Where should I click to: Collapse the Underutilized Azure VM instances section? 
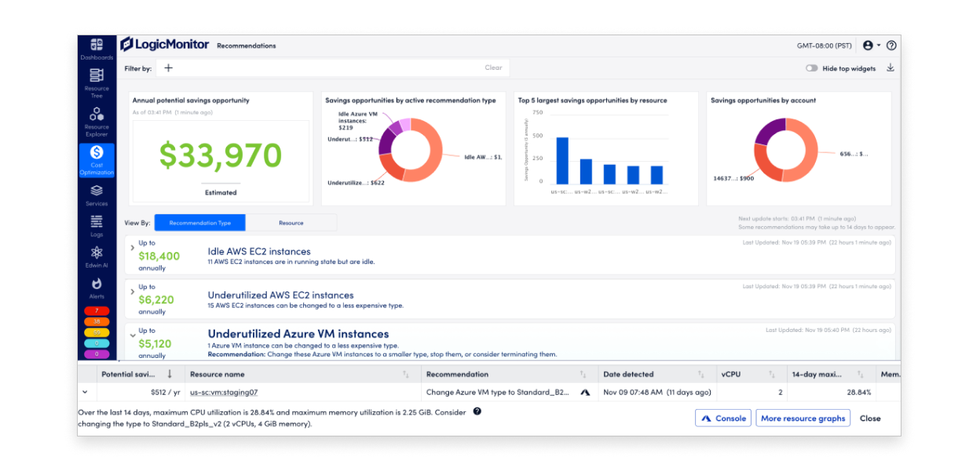click(131, 335)
